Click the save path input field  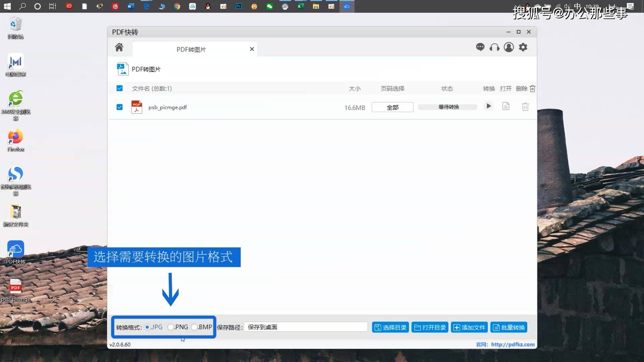(306, 327)
